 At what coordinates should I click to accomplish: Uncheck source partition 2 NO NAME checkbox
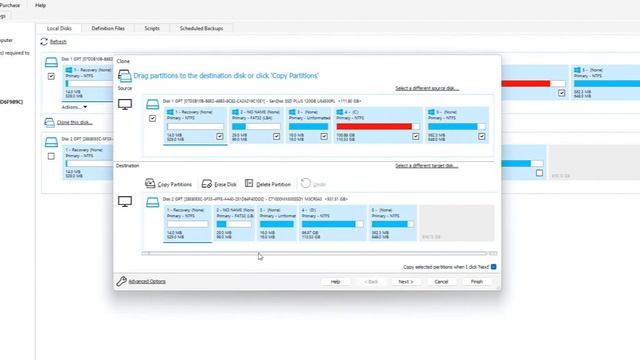[276, 136]
